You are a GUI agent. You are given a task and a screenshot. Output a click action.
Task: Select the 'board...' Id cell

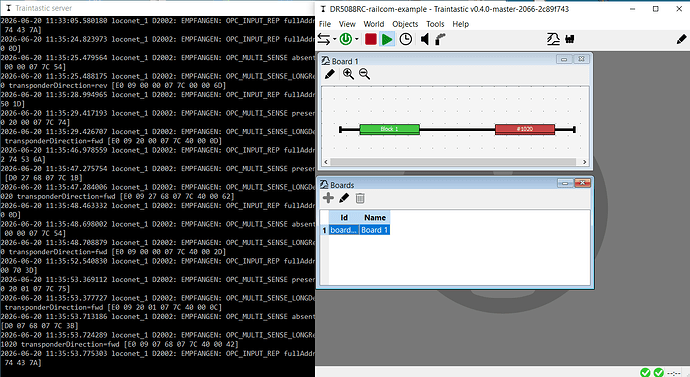(x=344, y=230)
